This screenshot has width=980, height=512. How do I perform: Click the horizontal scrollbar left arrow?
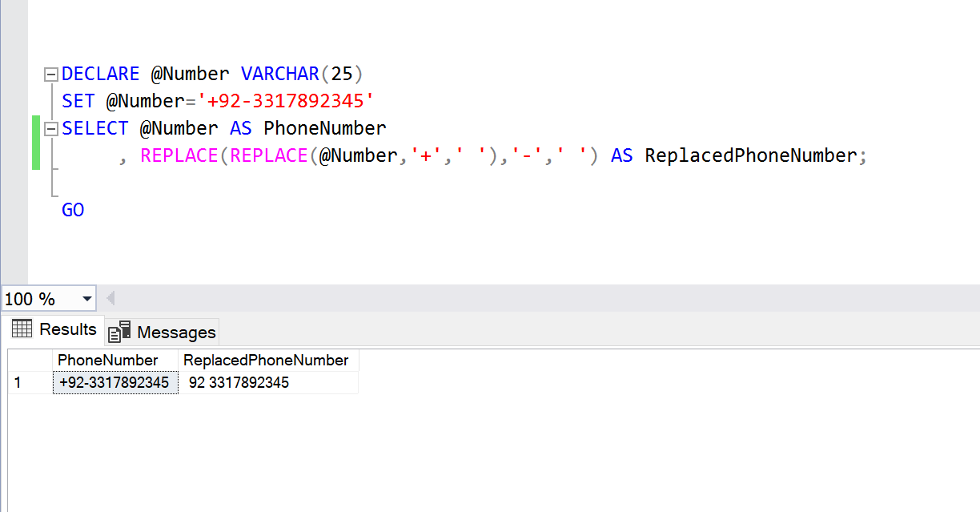point(110,299)
